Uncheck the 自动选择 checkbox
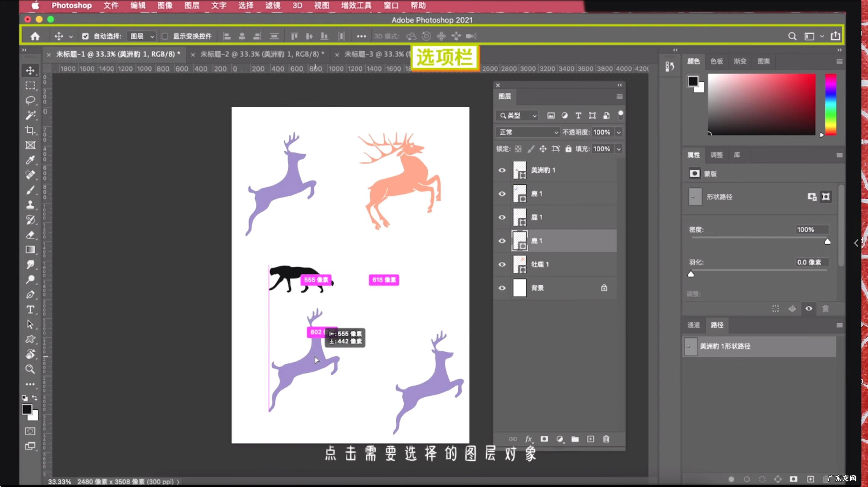The image size is (868, 487). (x=85, y=36)
